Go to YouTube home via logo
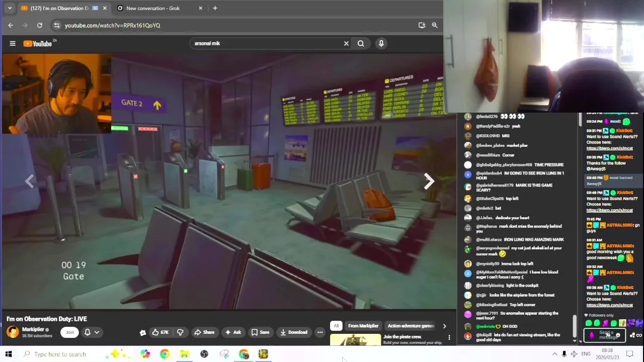This screenshot has width=644, height=362. (x=38, y=44)
